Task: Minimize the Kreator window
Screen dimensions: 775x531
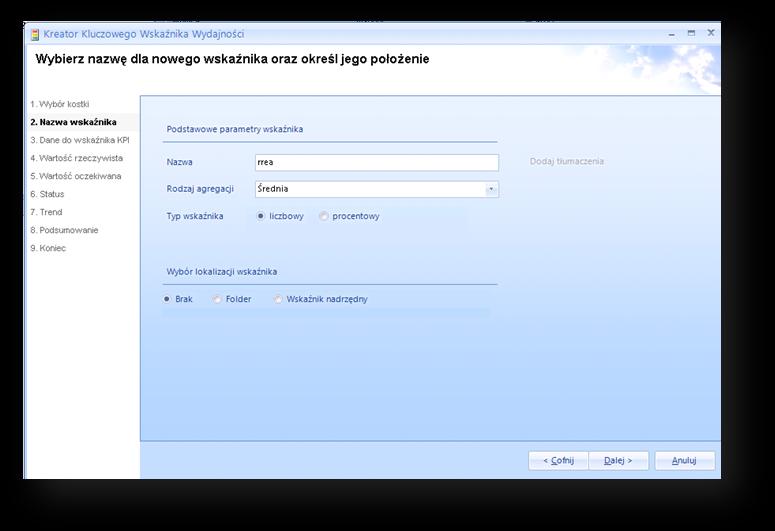Action: pos(672,34)
